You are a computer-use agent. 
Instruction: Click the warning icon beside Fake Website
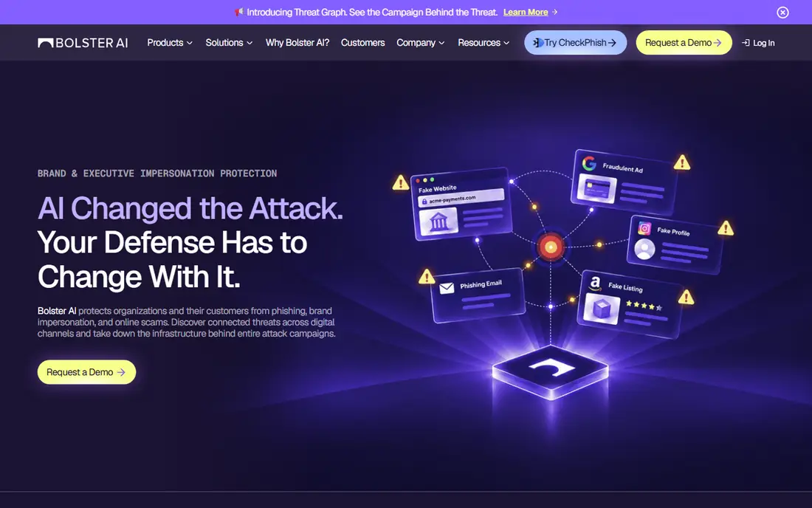click(x=400, y=183)
